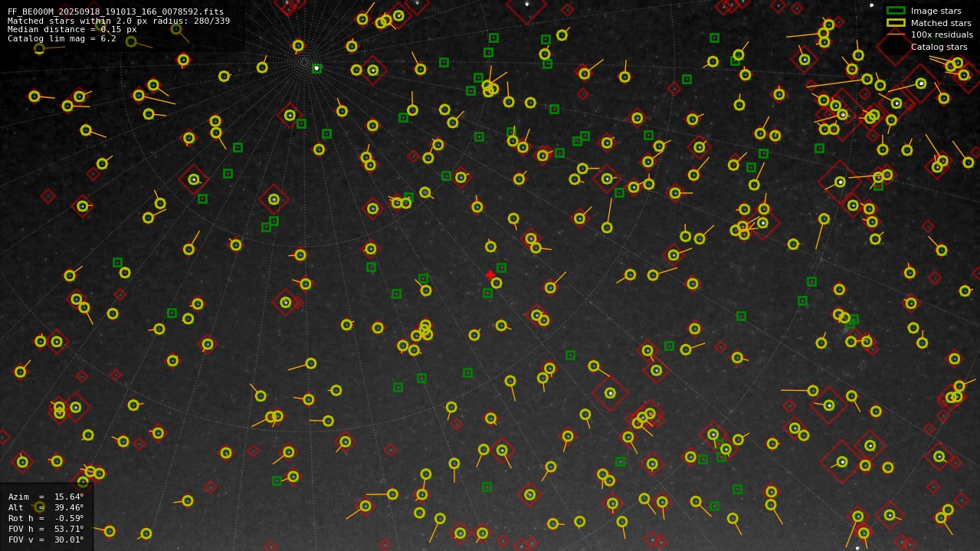Screen dimensions: 980x551
Task: Select the FITS filename text line
Action: point(116,11)
